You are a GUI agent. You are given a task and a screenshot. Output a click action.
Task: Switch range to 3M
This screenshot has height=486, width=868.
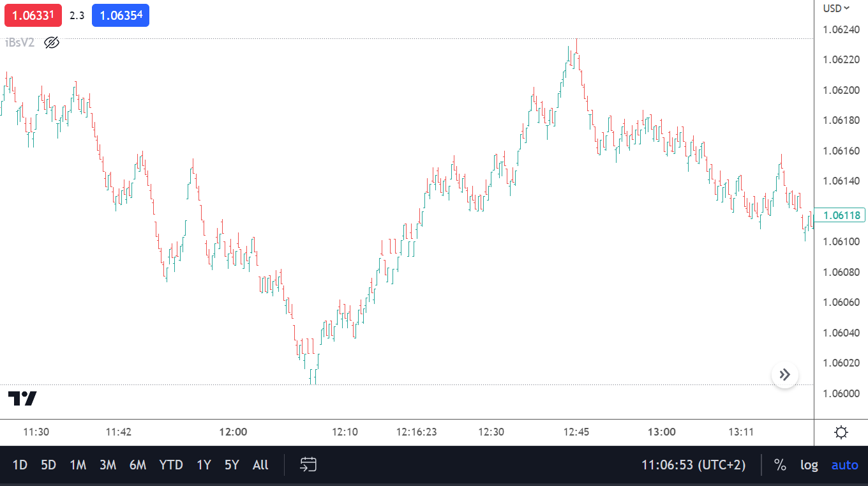(108, 465)
